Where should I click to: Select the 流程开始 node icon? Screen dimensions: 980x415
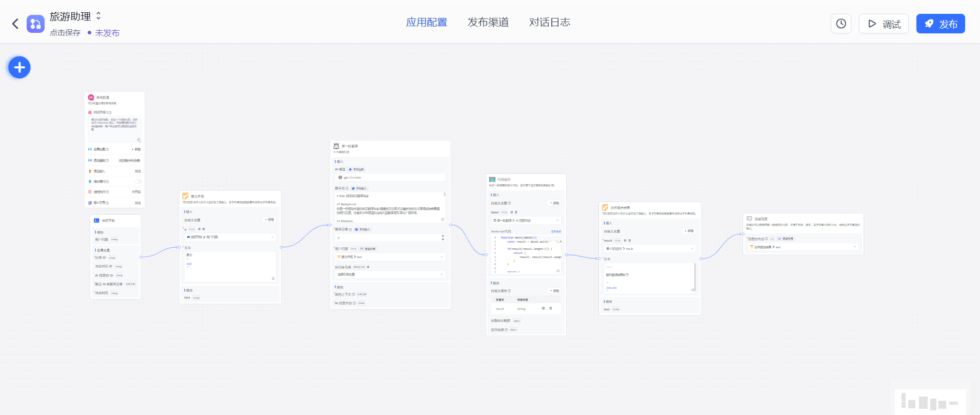point(96,221)
